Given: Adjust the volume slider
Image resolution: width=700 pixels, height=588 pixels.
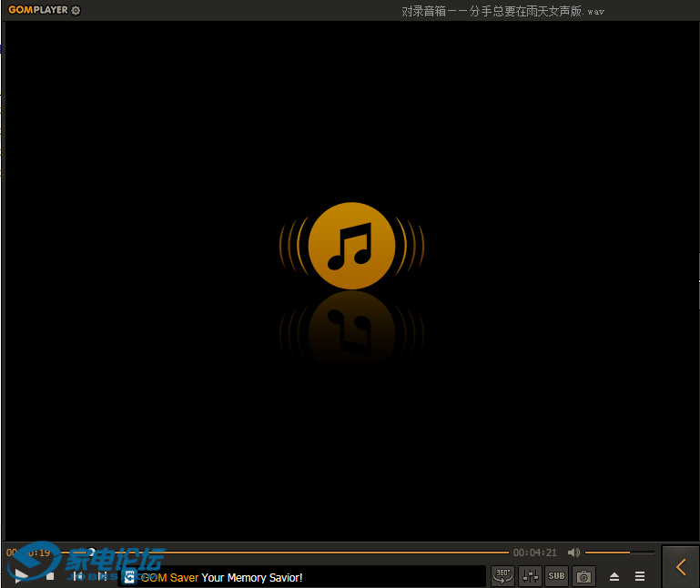Looking at the screenshot, I should coord(619,553).
